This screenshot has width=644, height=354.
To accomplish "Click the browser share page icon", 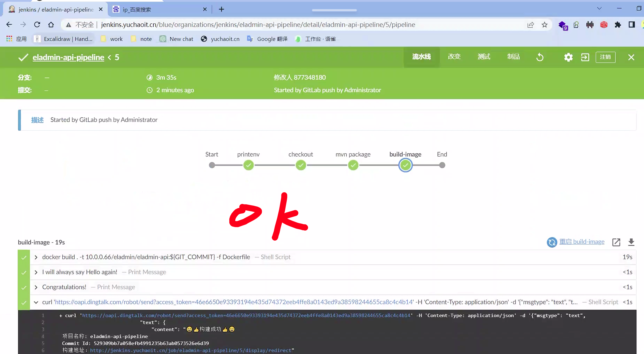I will pos(531,24).
